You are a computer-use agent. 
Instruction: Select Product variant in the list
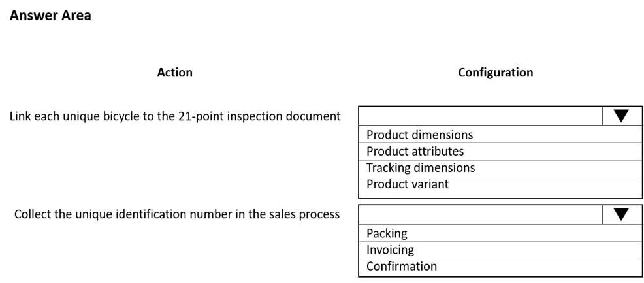[500, 184]
